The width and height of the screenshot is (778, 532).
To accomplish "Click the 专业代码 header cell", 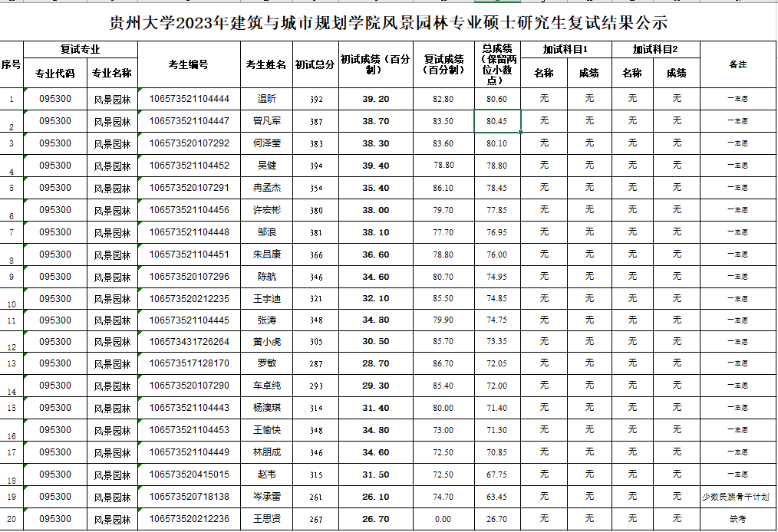I will [x=55, y=74].
